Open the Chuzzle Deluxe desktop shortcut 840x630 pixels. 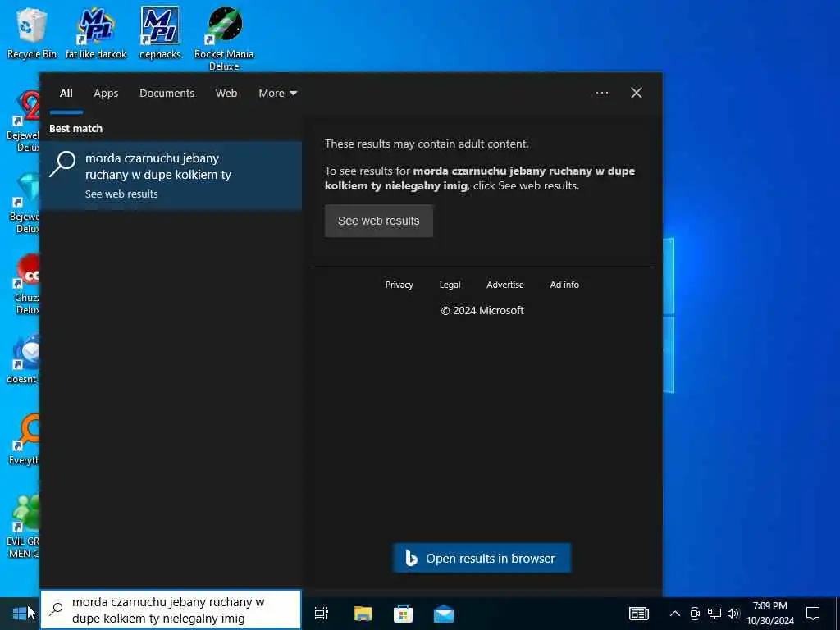[x=25, y=284]
